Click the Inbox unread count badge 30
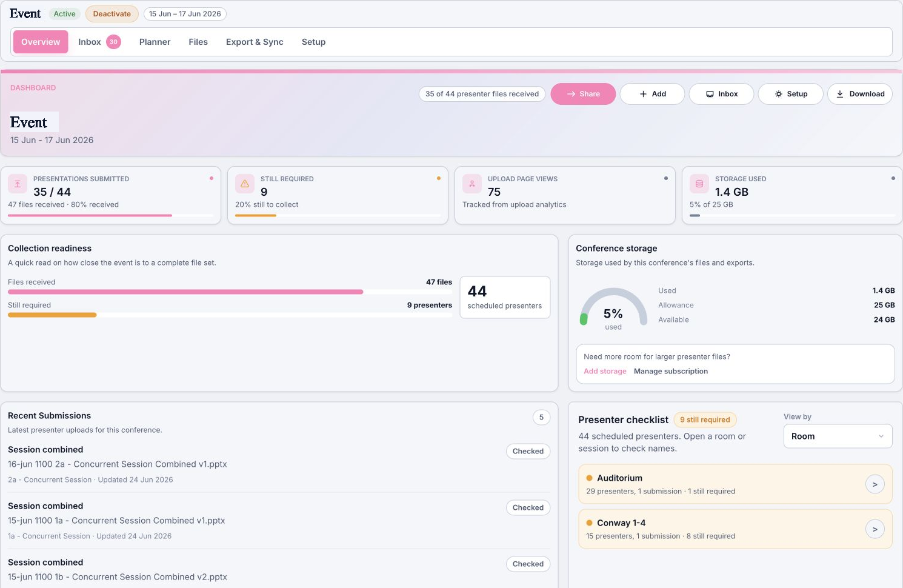 click(113, 42)
